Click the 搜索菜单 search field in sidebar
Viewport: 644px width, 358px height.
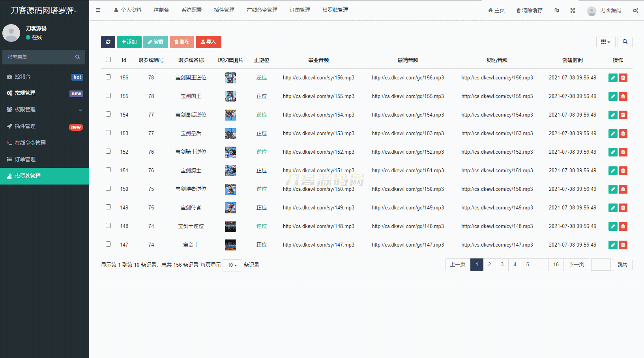click(x=39, y=57)
